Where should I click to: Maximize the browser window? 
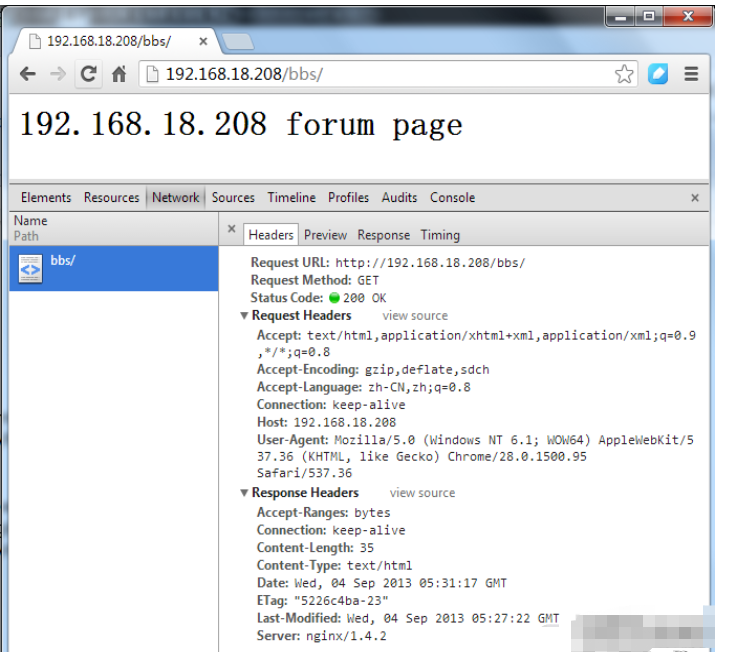(649, 17)
